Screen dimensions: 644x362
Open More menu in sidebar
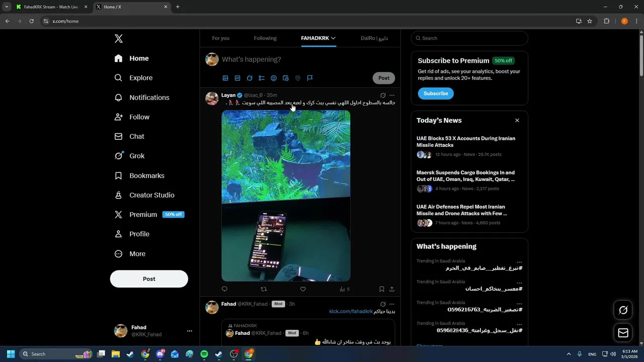tap(130, 254)
